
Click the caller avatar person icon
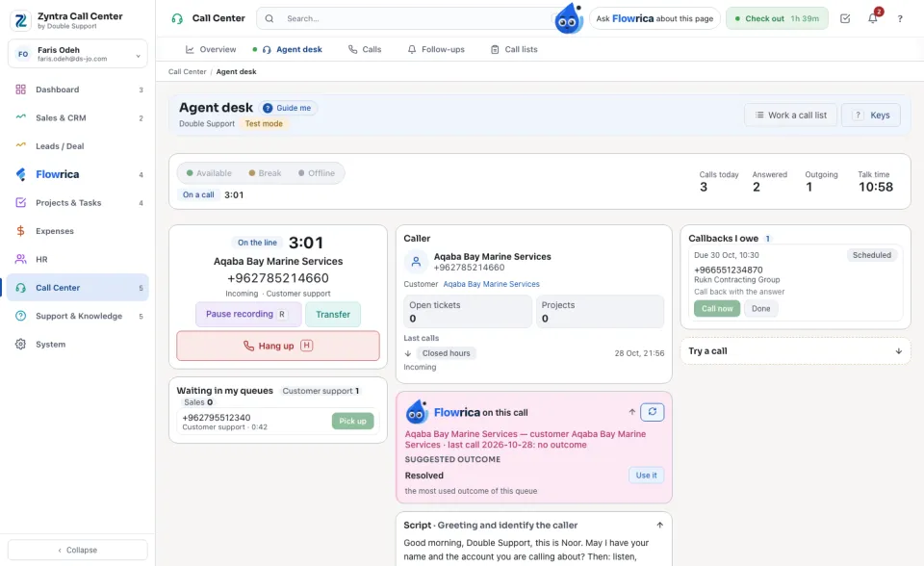click(416, 262)
